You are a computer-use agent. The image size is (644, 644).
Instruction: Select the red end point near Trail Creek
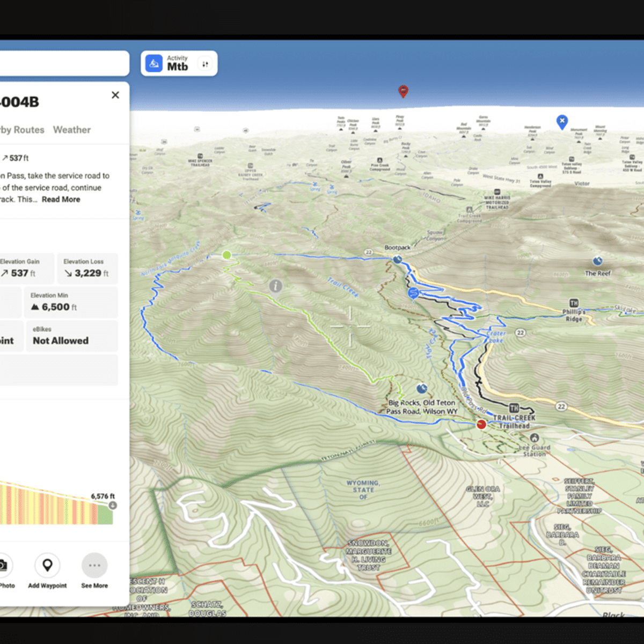click(x=481, y=425)
